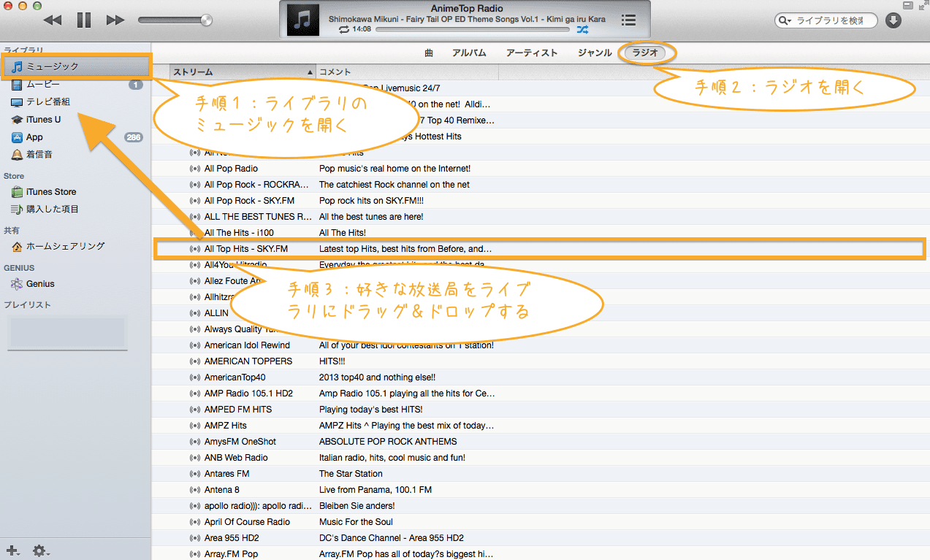Select テレビ番組 in the sidebar
This screenshot has height=560, width=930.
tap(76, 102)
